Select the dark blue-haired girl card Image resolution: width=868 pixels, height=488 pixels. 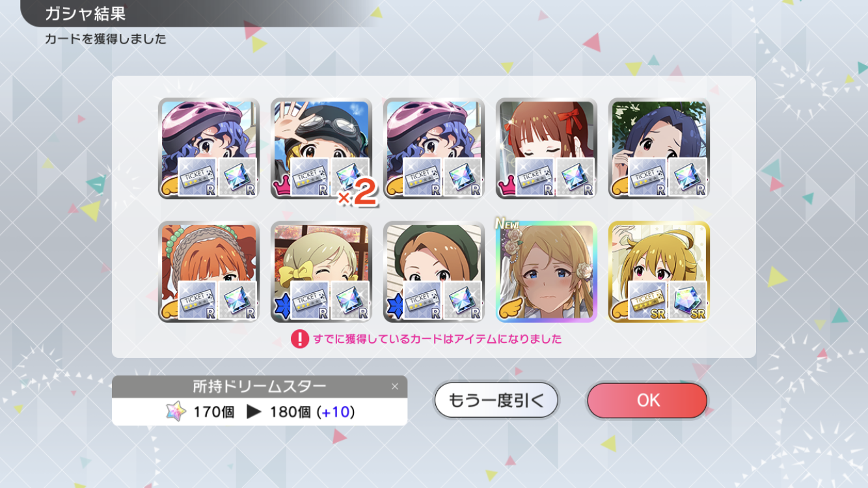pyautogui.click(x=659, y=148)
